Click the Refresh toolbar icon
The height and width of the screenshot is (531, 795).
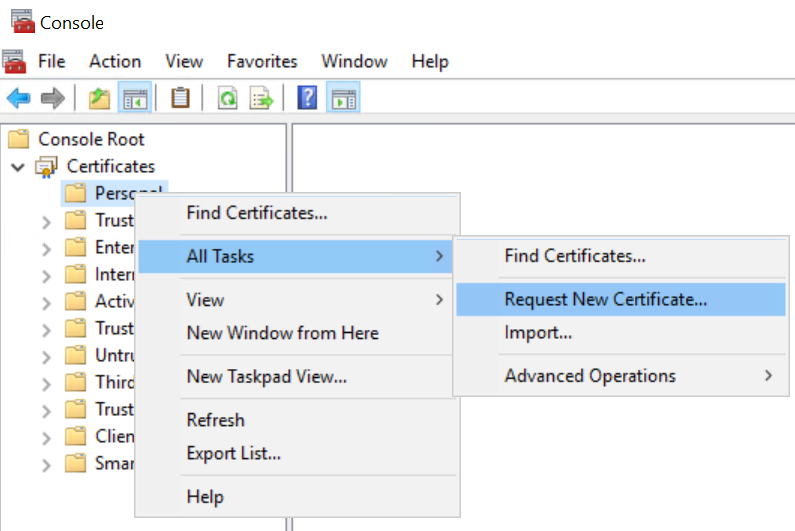(x=228, y=98)
